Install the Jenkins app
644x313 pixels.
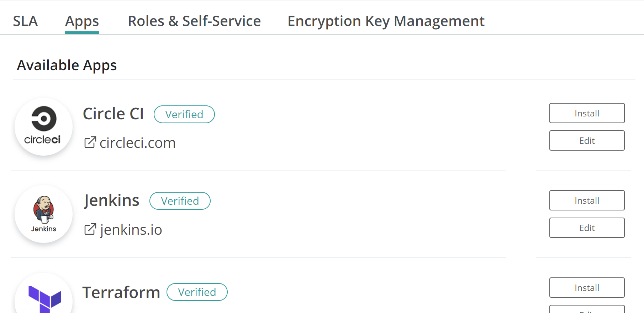click(x=587, y=200)
